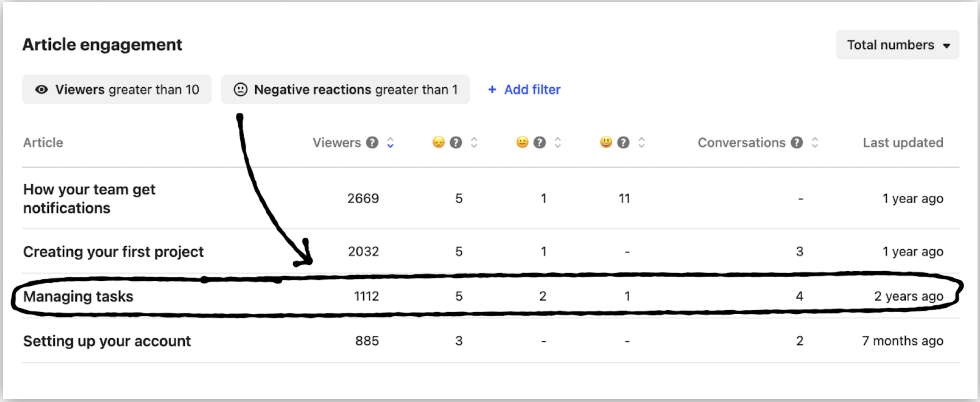Click help icon beside sad face emoji
980x402 pixels.
(456, 143)
